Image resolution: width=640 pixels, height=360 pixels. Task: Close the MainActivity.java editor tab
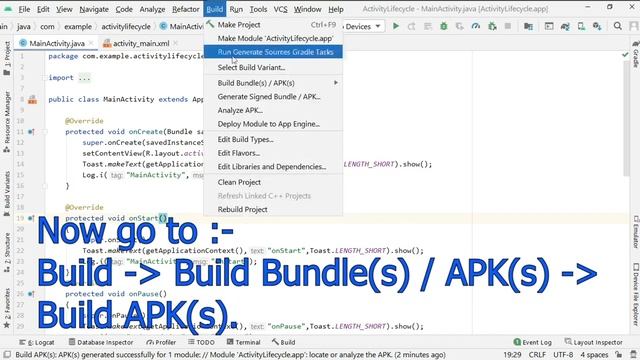click(x=91, y=43)
